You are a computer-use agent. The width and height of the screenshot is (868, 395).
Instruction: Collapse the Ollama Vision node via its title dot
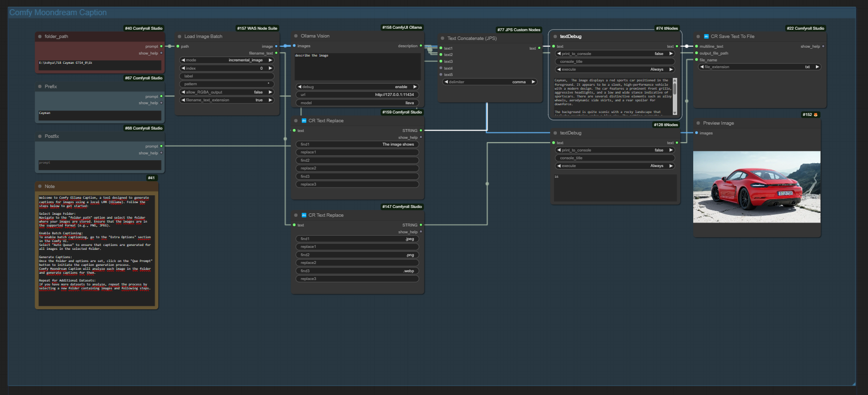[x=296, y=36]
